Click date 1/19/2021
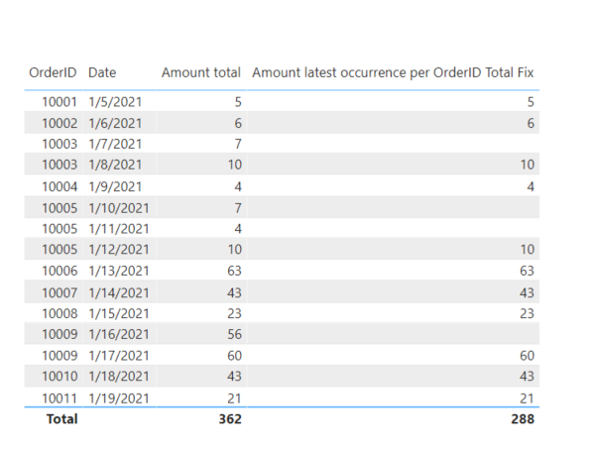 coord(119,398)
